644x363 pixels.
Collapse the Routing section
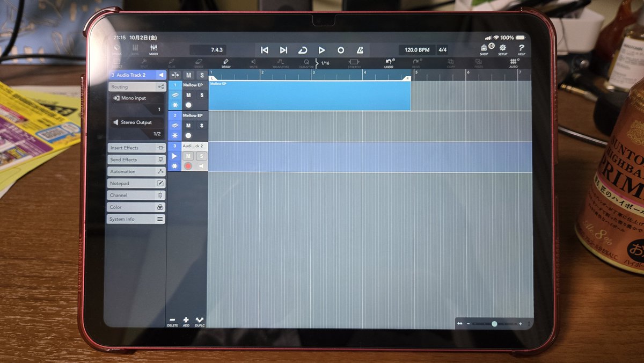click(x=136, y=86)
